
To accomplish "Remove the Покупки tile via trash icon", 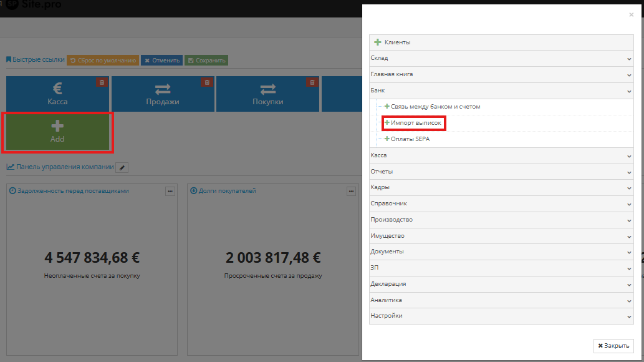I will (312, 82).
